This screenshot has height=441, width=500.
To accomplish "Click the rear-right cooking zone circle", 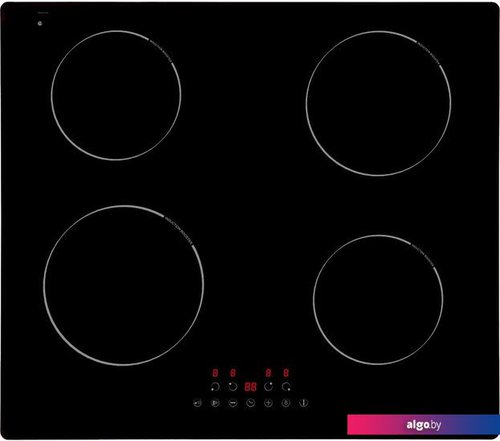I will coord(379,103).
